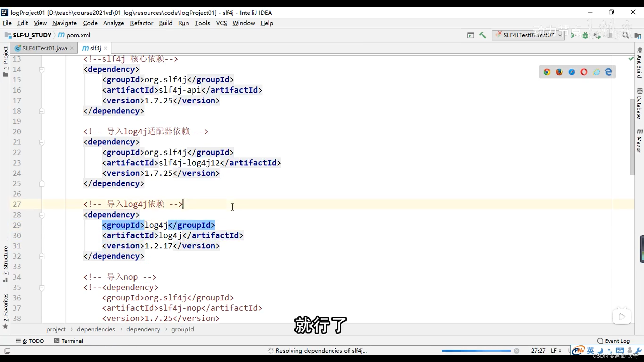Run with coverage icon
Screen dimensions: 644x362
pyautogui.click(x=597, y=35)
